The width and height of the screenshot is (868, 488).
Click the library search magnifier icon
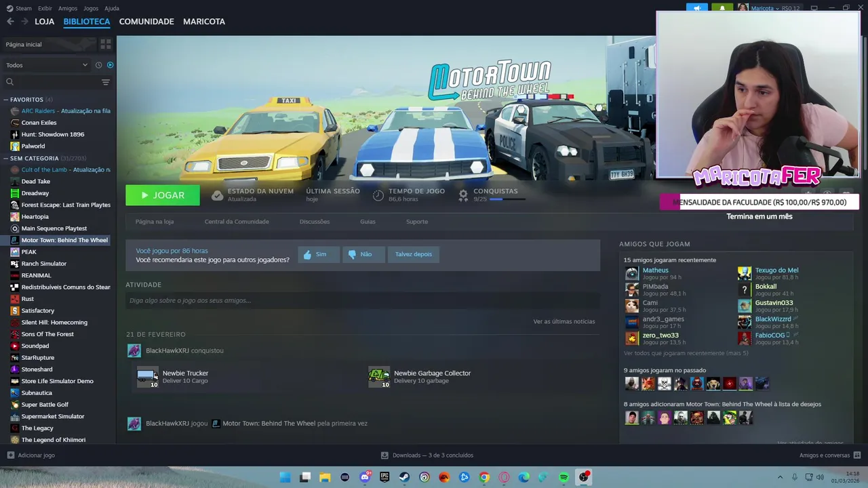(x=9, y=82)
